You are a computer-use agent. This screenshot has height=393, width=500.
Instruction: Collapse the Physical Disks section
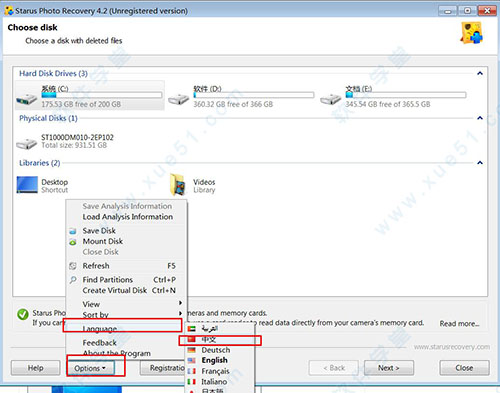pyautogui.click(x=480, y=118)
